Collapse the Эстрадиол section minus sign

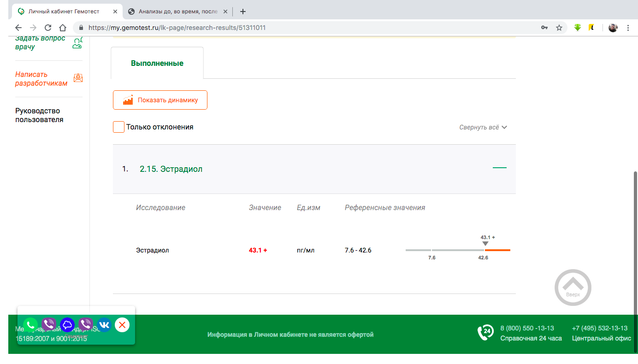click(499, 168)
